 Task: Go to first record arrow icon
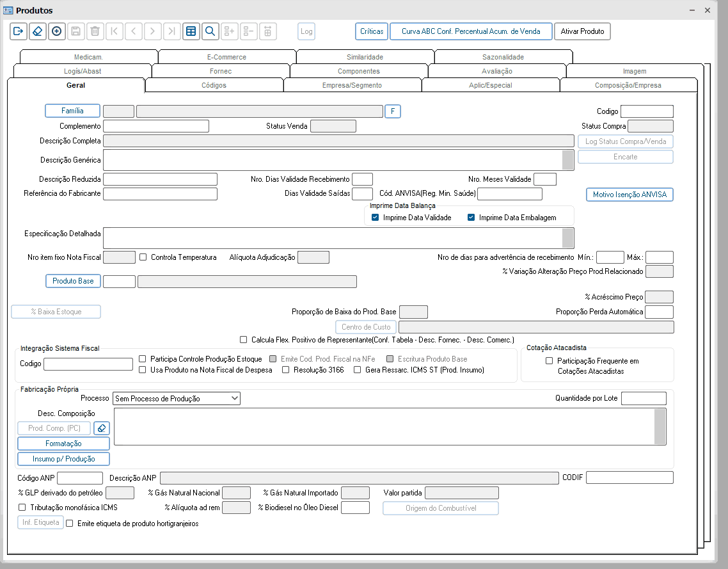click(x=115, y=31)
